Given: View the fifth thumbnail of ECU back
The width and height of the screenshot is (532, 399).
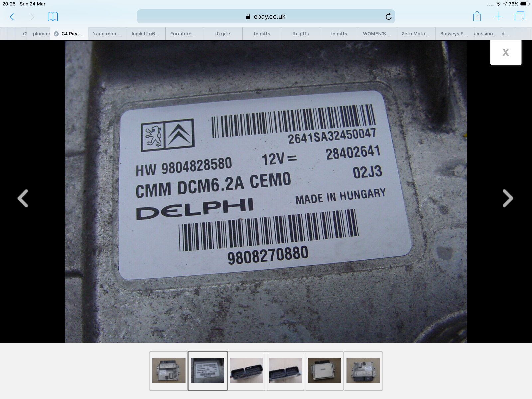Looking at the screenshot, I should pos(324,371).
